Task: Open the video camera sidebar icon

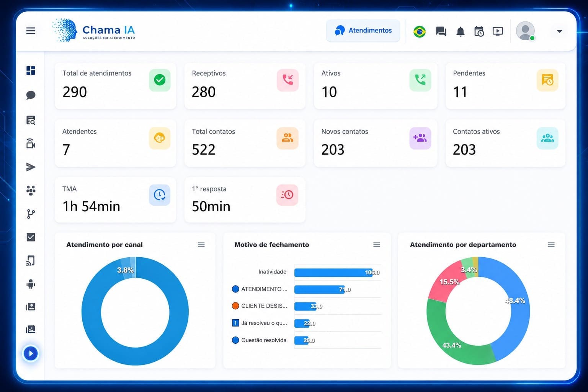Action: coord(31,144)
